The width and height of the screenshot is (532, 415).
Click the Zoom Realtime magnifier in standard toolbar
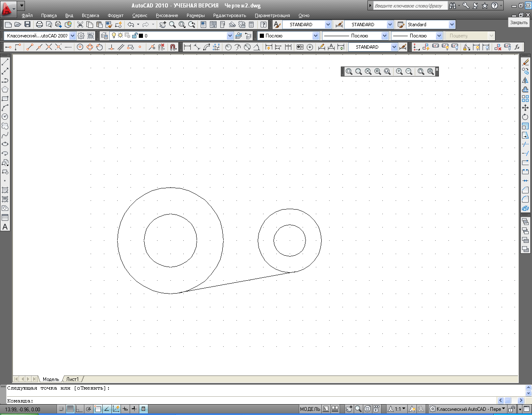[x=172, y=25]
